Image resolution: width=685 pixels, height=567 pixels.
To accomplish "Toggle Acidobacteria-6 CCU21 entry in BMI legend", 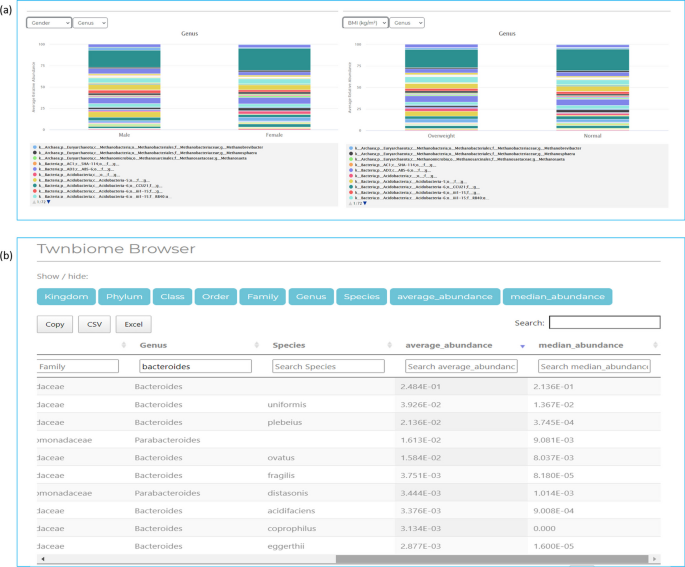I will coord(414,187).
